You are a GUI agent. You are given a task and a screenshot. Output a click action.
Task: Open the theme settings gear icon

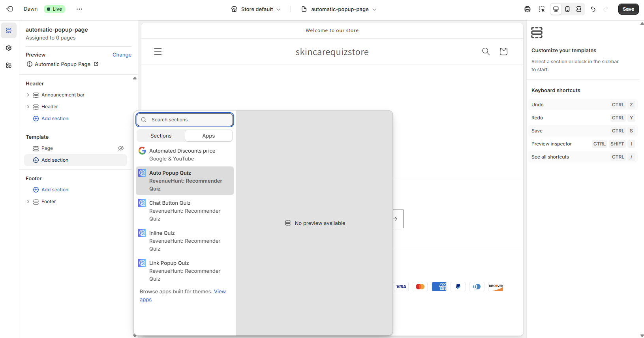pos(9,48)
